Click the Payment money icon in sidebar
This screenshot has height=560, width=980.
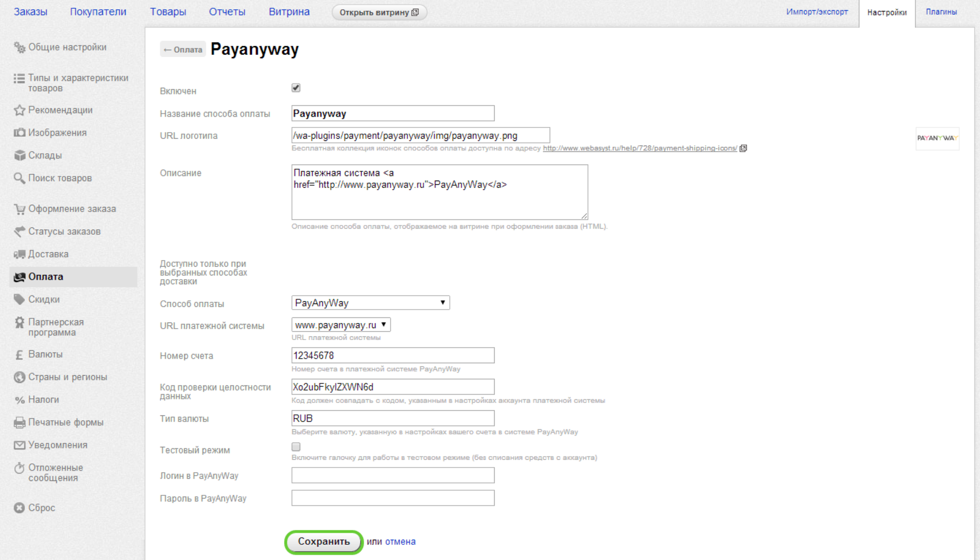pos(19,277)
